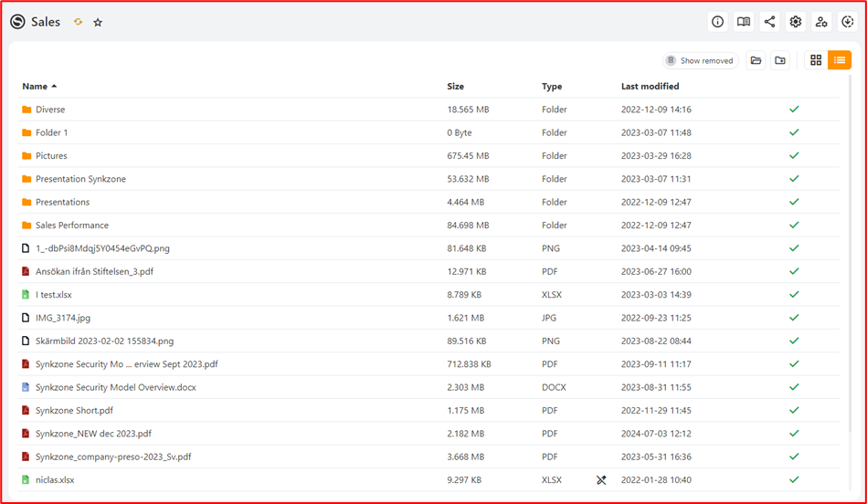The width and height of the screenshot is (867, 504).
Task: Click the synced checkmark on Diverse row
Action: [x=795, y=110]
